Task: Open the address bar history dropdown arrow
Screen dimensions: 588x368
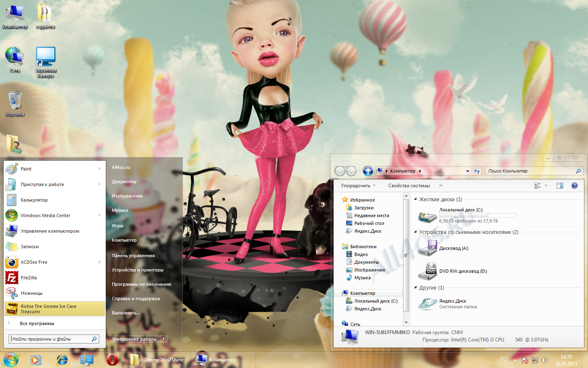Action: (x=468, y=171)
